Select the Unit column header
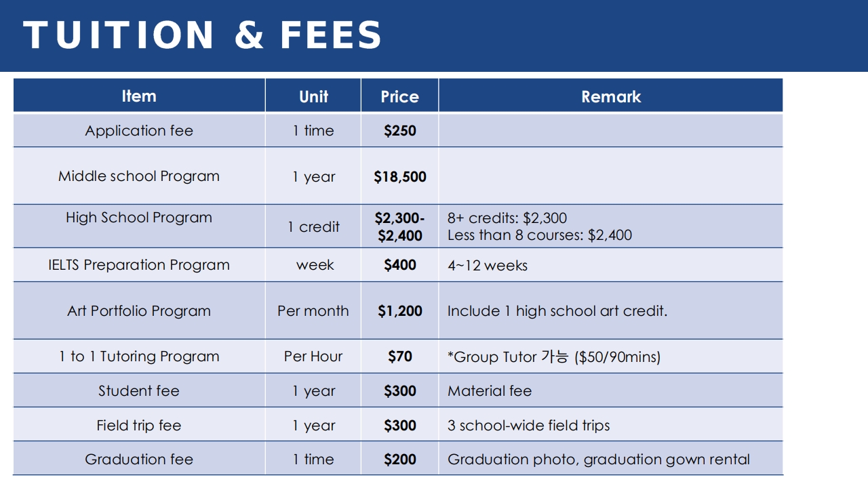Image resolution: width=868 pixels, height=488 pixels. (313, 96)
